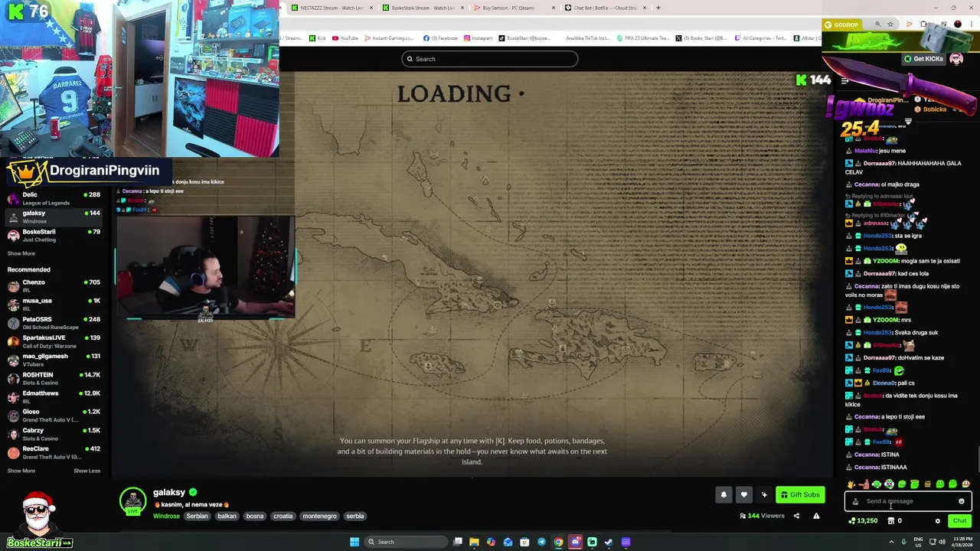Open the Instagram bookmark

point(479,38)
